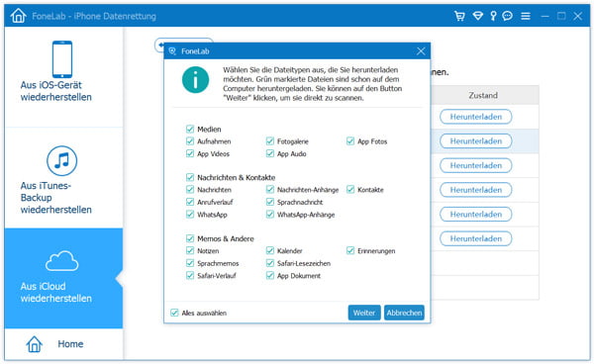Toggle the WhatsApp-Anhänge checkbox
This screenshot has height=364, width=594.
click(270, 215)
